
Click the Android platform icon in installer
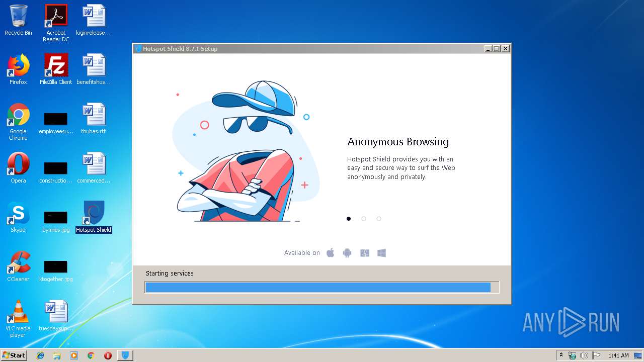click(347, 253)
